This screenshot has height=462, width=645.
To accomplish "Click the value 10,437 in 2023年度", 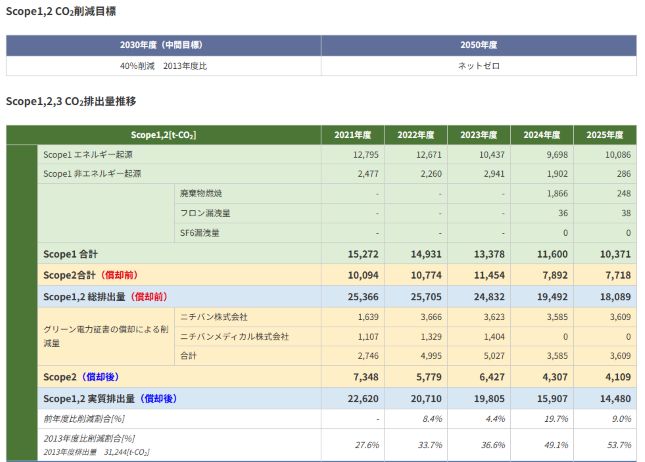I will point(492,155).
